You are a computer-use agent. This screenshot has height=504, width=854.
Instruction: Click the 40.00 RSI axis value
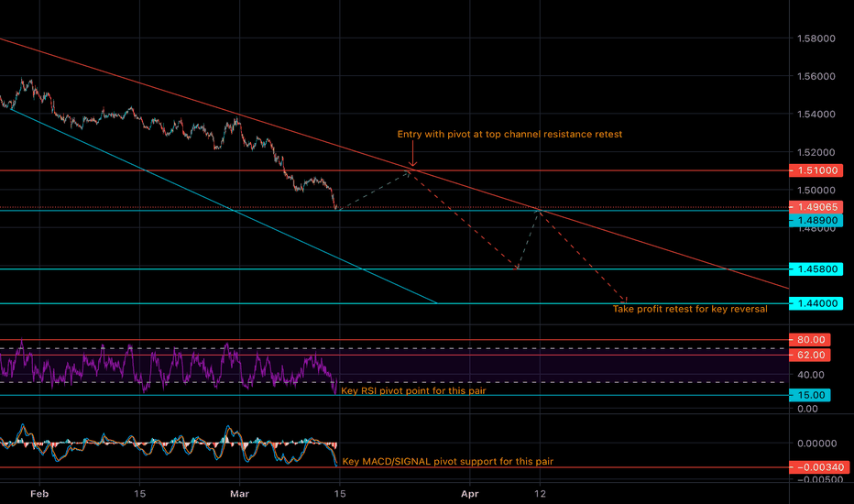click(810, 374)
